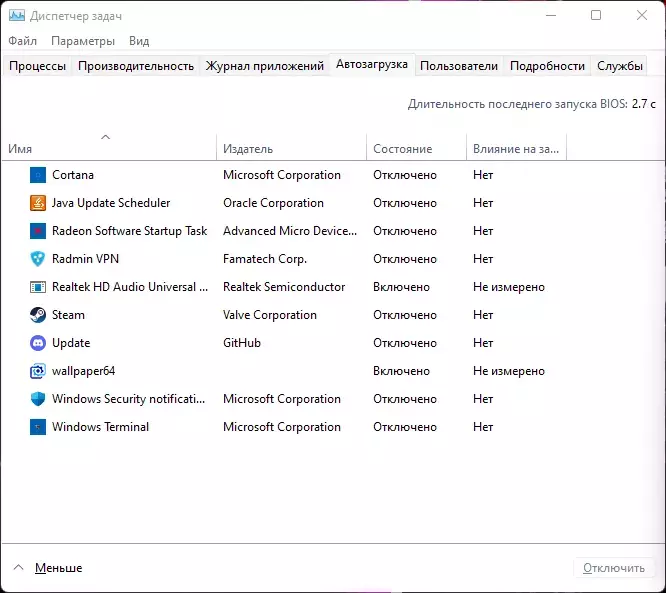This screenshot has height=593, width=666.
Task: Select the Update entry name
Action: 71,343
